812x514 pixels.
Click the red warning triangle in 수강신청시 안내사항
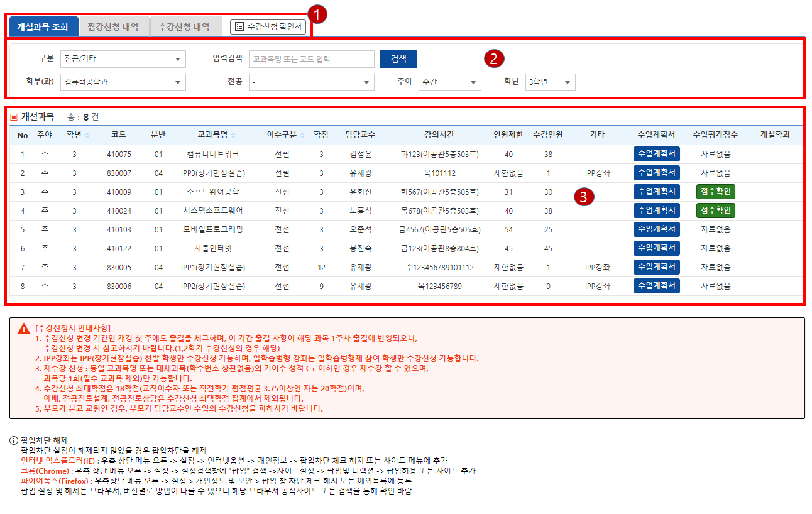[x=24, y=329]
